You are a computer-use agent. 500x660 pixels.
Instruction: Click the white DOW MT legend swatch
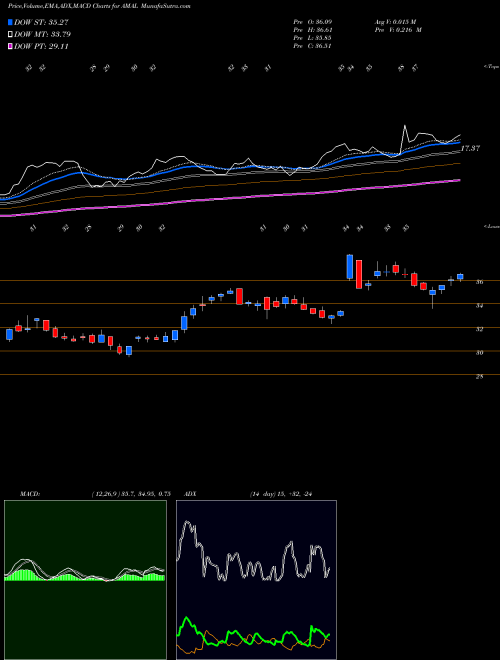click(11, 35)
